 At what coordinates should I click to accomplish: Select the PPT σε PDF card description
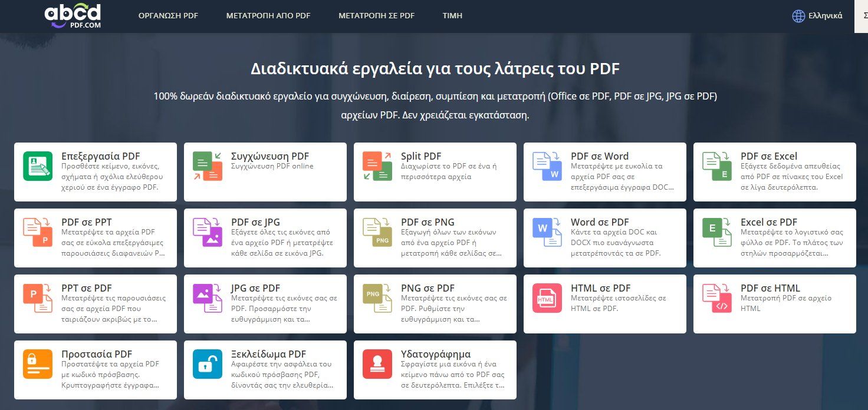point(114,309)
